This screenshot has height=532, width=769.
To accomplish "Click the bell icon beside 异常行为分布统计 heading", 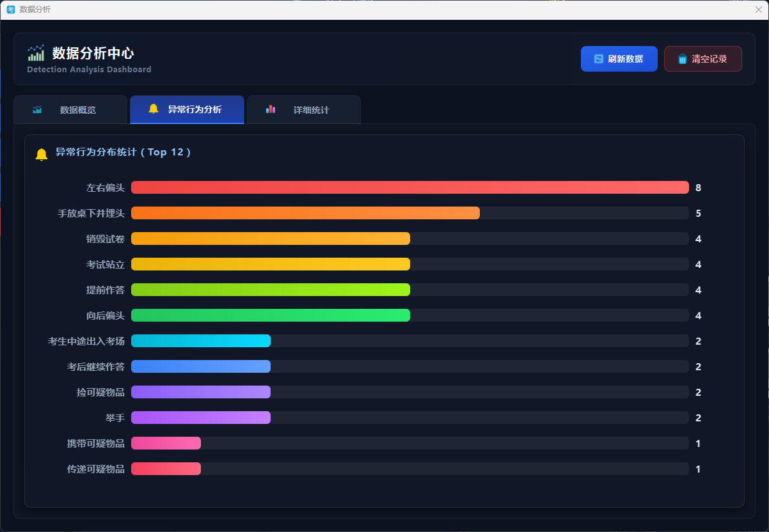I will [42, 154].
